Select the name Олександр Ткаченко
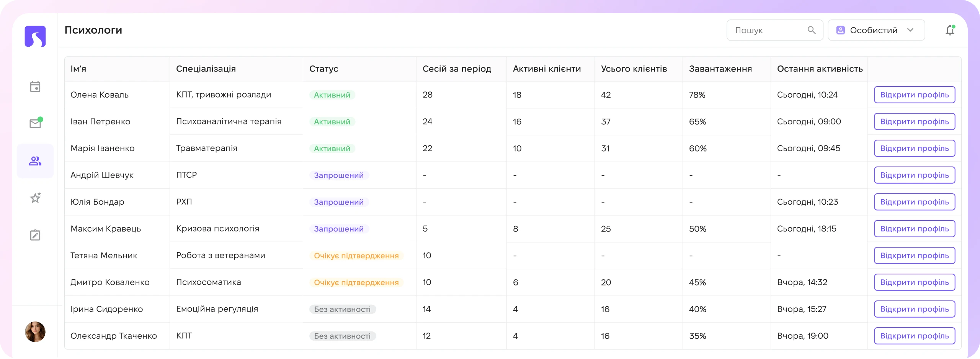 coord(114,336)
